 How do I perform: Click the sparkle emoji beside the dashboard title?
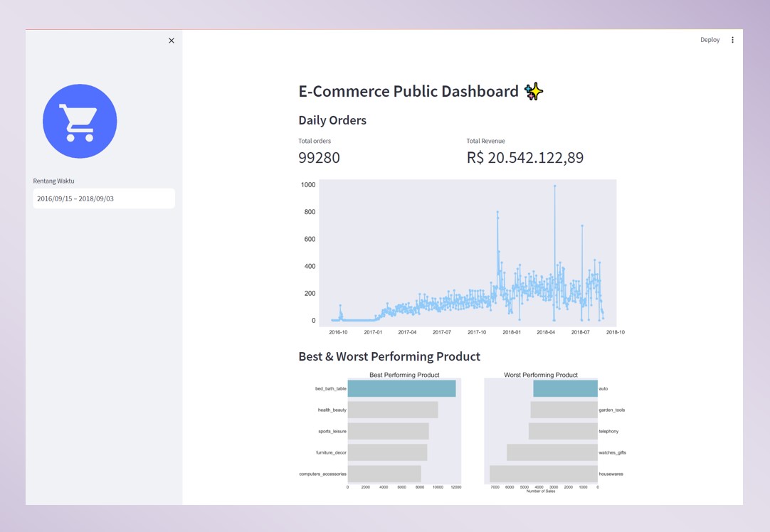[534, 91]
